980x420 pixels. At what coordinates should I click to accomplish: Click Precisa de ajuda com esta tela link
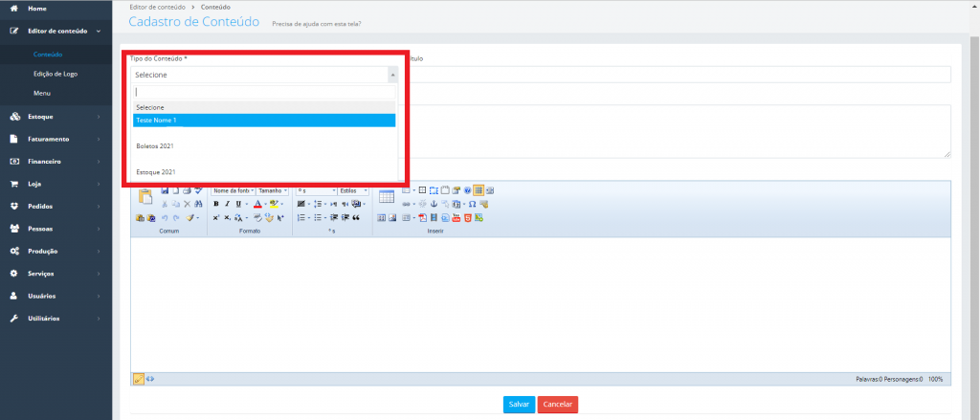pyautogui.click(x=317, y=24)
